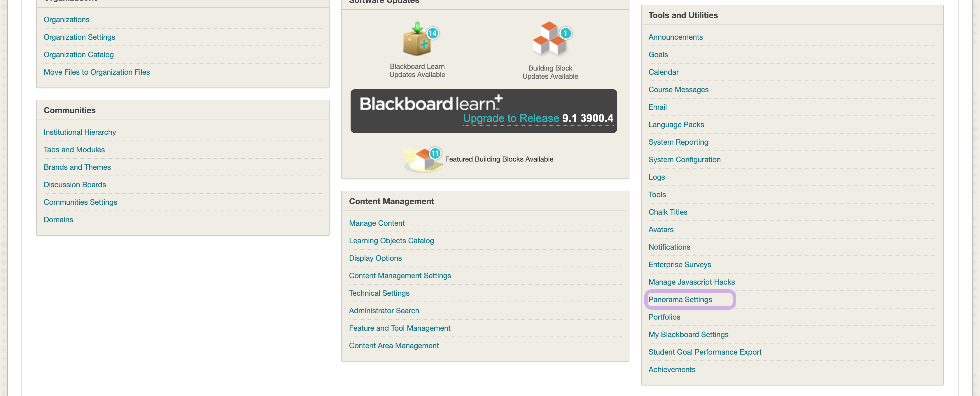Viewport: 980px width, 396px height.
Task: Open Student Goal Performance Export
Action: click(x=705, y=352)
